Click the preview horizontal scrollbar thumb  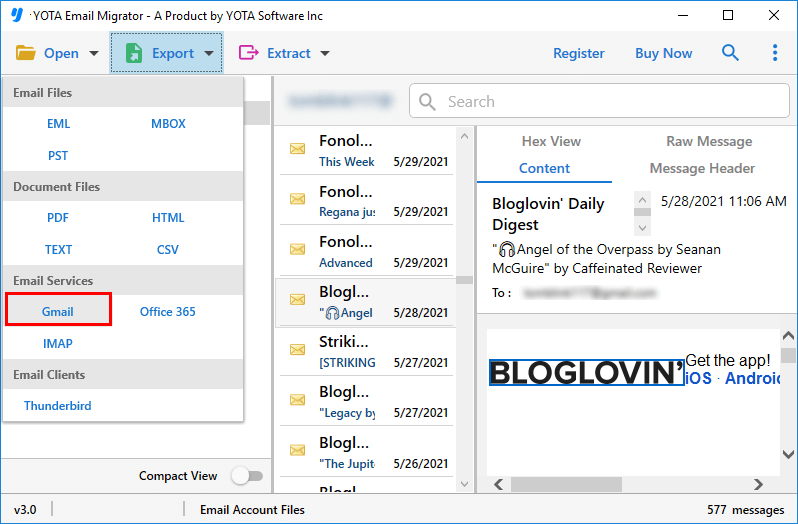tap(566, 484)
